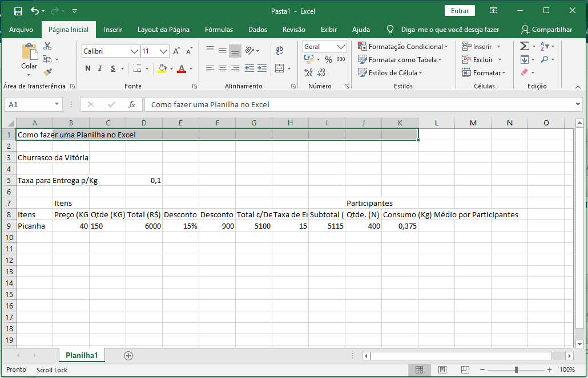Click the Cut scissors icon
The height and width of the screenshot is (378, 588).
(47, 46)
